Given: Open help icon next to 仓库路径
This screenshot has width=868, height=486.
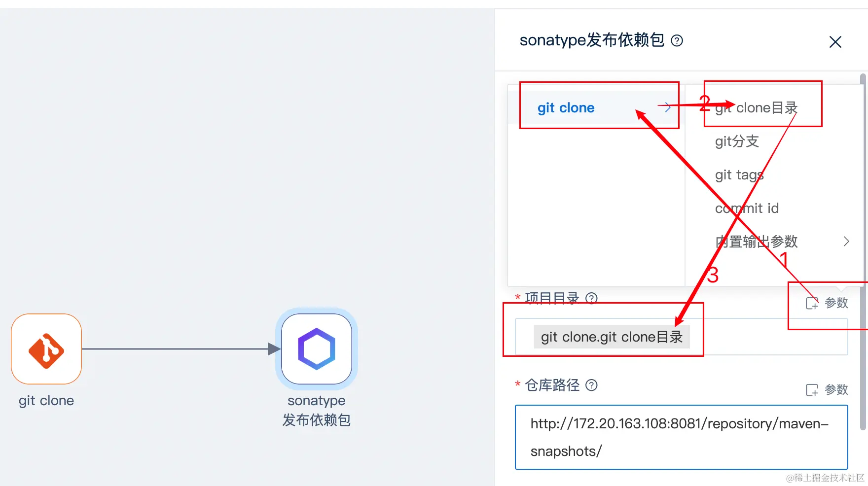Looking at the screenshot, I should 591,385.
